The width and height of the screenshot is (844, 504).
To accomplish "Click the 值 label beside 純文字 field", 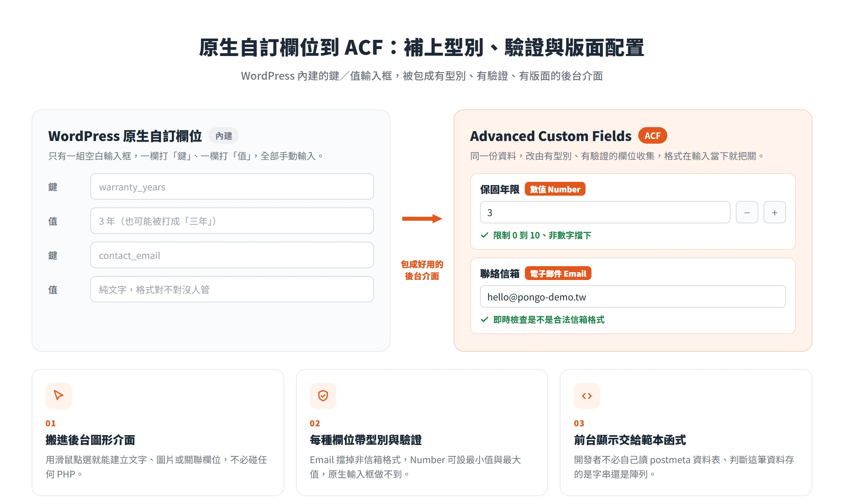I will click(x=53, y=290).
